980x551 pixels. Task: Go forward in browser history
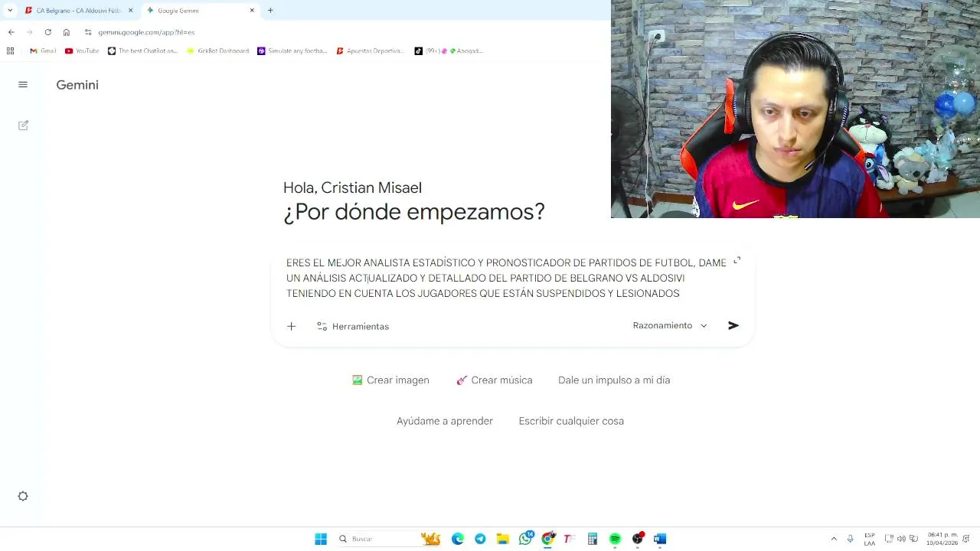click(x=29, y=32)
